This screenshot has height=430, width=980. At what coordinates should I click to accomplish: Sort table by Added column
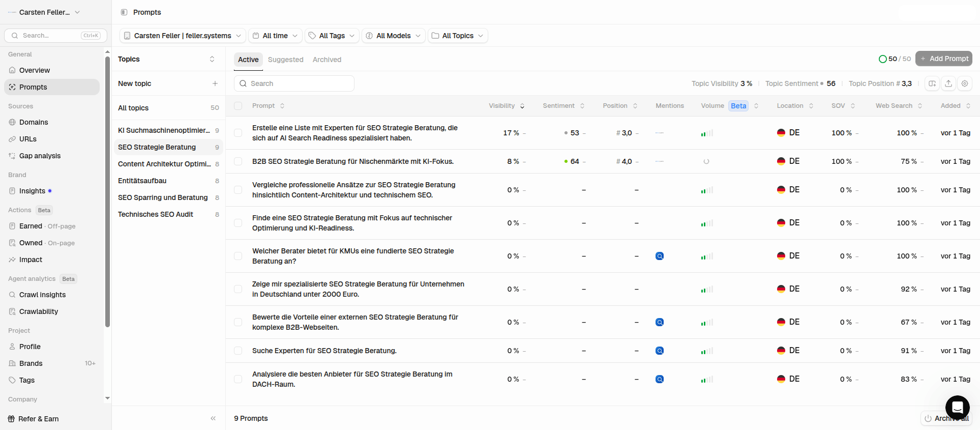tap(956, 106)
